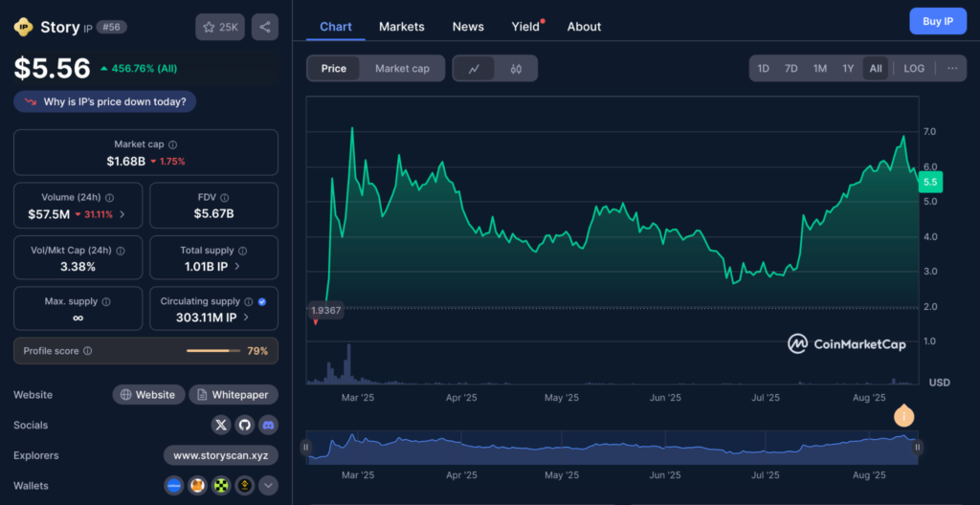Open the Website link
980x505 pixels.
(x=148, y=395)
